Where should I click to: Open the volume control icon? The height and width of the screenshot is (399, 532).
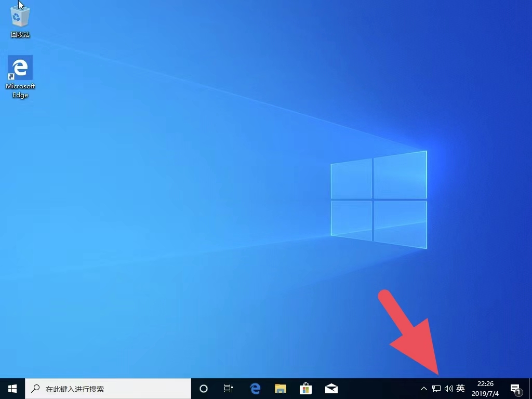[x=448, y=389]
